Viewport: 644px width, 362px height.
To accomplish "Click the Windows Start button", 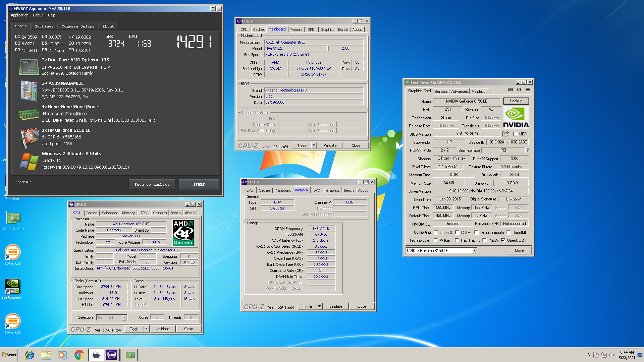I will pos(9,355).
